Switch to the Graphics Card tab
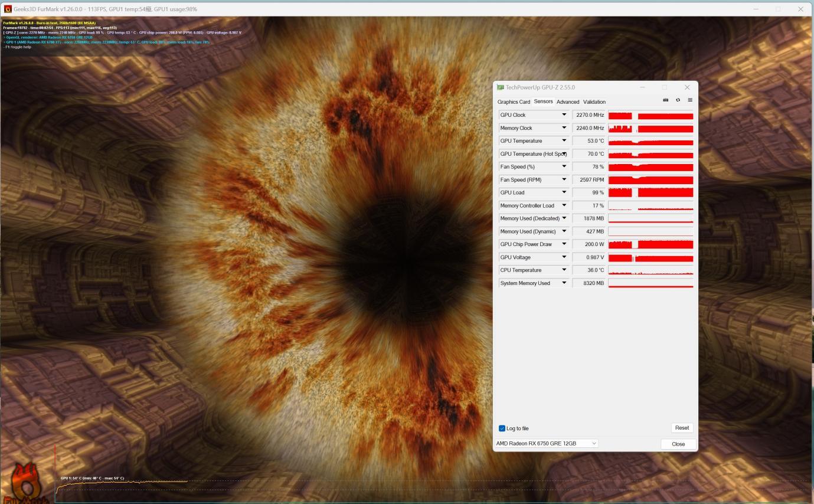Image resolution: width=814 pixels, height=504 pixels. click(x=514, y=102)
